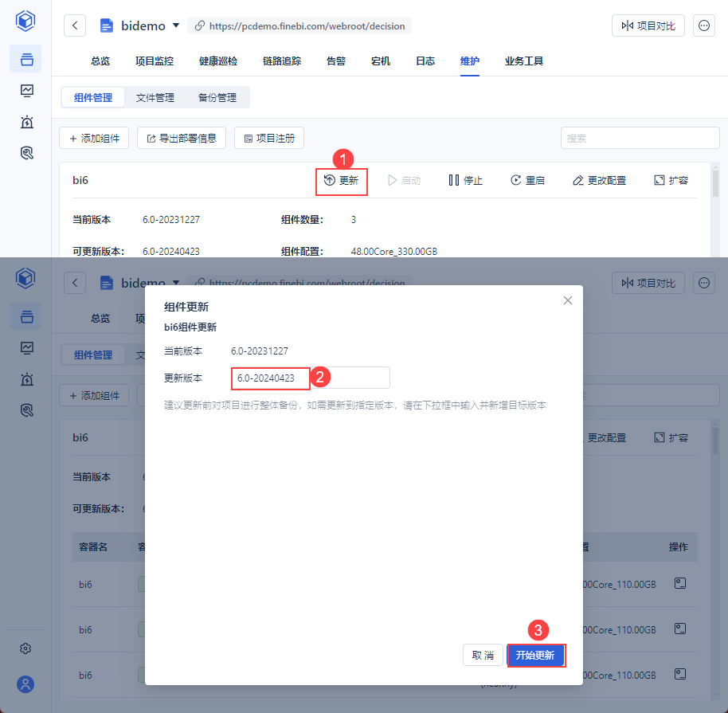Click the 更新 icon button in the undimmed bi6 row
Screen dimensions: 728x713
tap(341, 180)
